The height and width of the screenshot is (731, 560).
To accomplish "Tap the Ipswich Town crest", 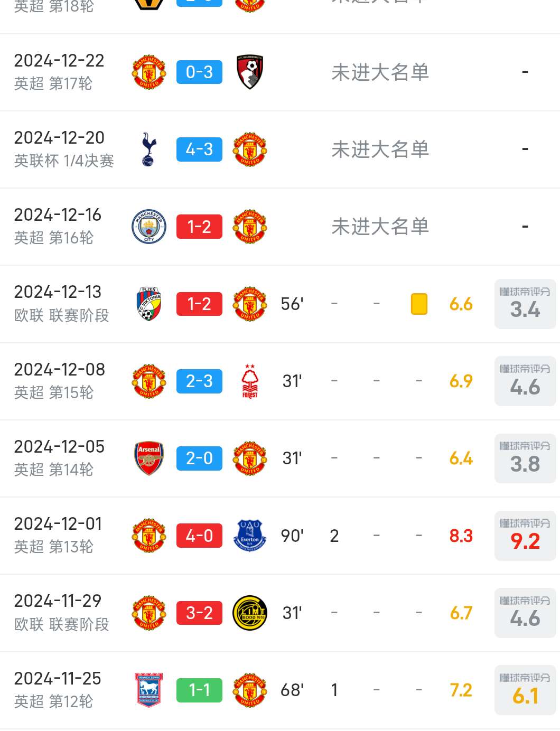I will point(149,690).
